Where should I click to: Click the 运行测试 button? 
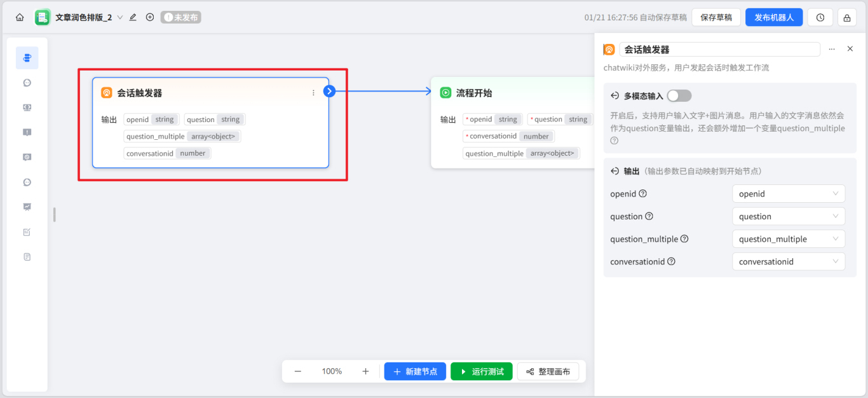(x=481, y=371)
